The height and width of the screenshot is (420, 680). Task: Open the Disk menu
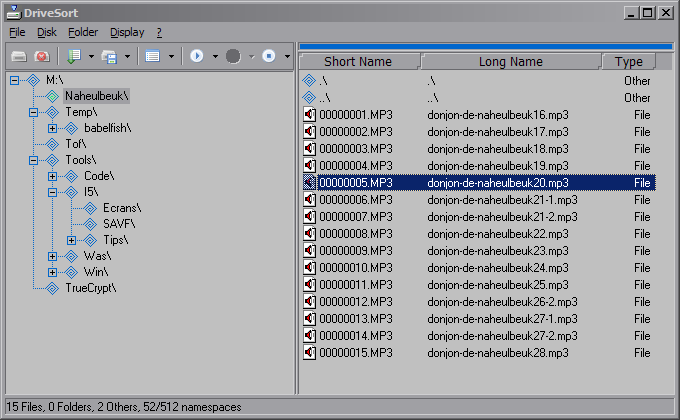click(47, 32)
